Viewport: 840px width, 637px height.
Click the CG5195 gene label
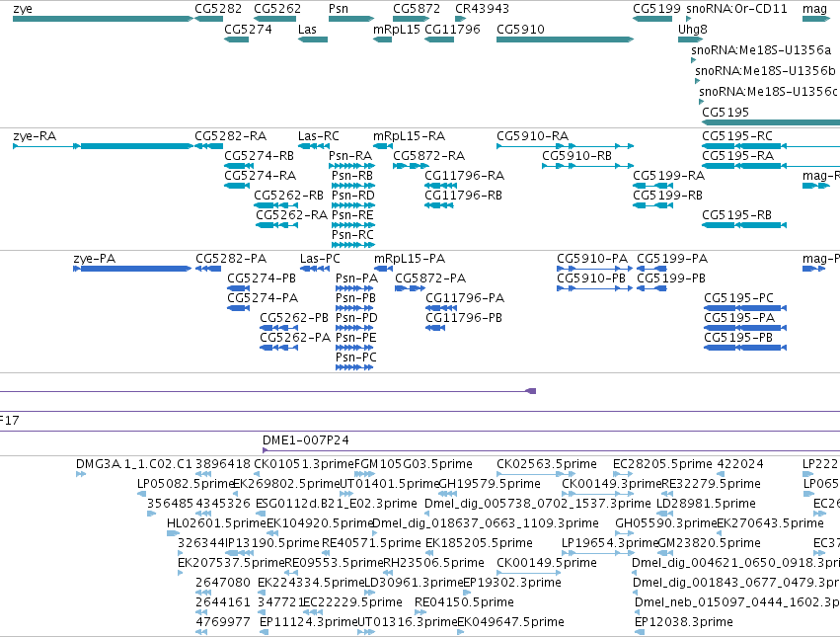coord(725,112)
